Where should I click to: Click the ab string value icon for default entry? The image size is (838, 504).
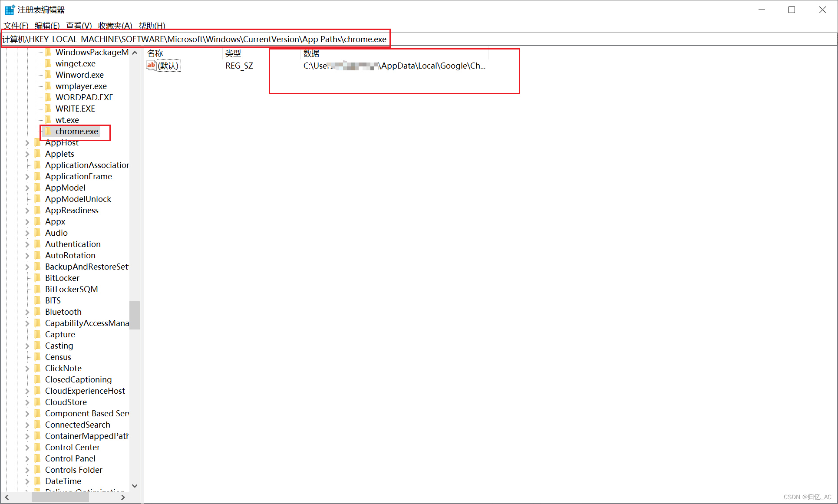pos(151,66)
